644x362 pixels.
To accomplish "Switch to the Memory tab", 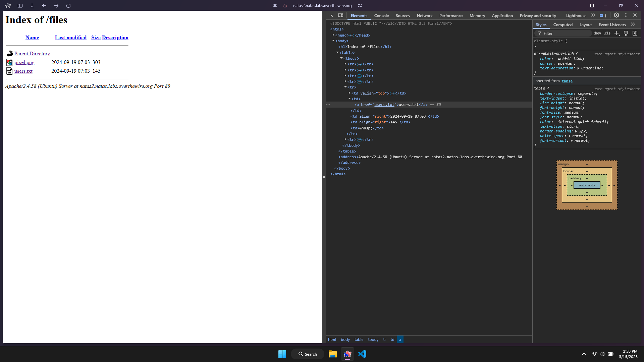I will click(477, 16).
